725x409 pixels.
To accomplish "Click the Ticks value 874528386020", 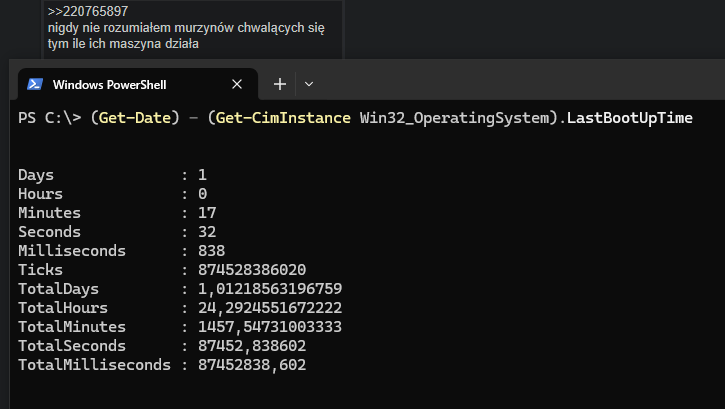I will click(252, 269).
